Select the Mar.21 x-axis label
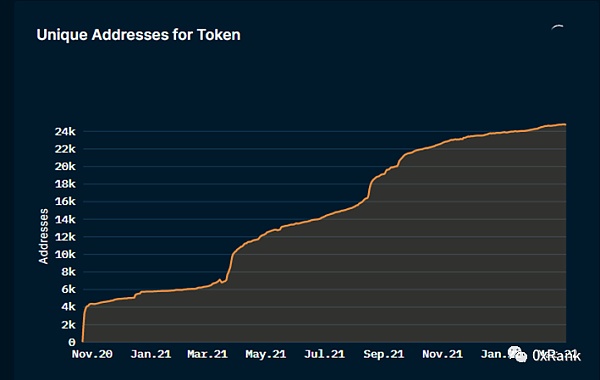The height and width of the screenshot is (380, 600). tap(207, 354)
